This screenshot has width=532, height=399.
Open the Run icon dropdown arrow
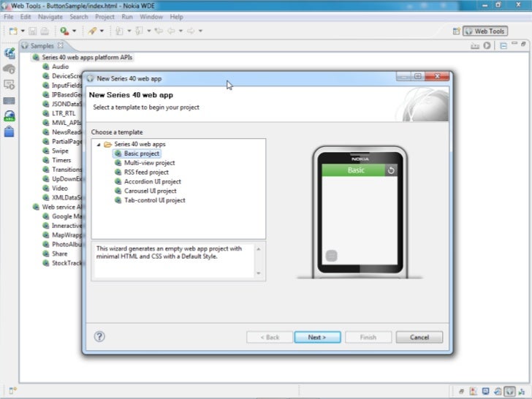74,31
